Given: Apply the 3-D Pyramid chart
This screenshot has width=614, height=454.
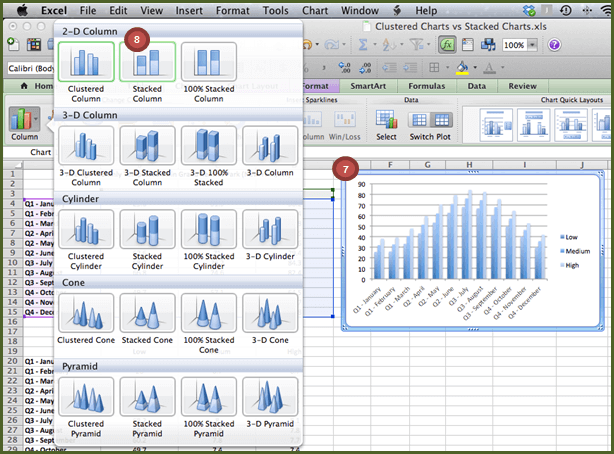Looking at the screenshot, I should coord(270,397).
